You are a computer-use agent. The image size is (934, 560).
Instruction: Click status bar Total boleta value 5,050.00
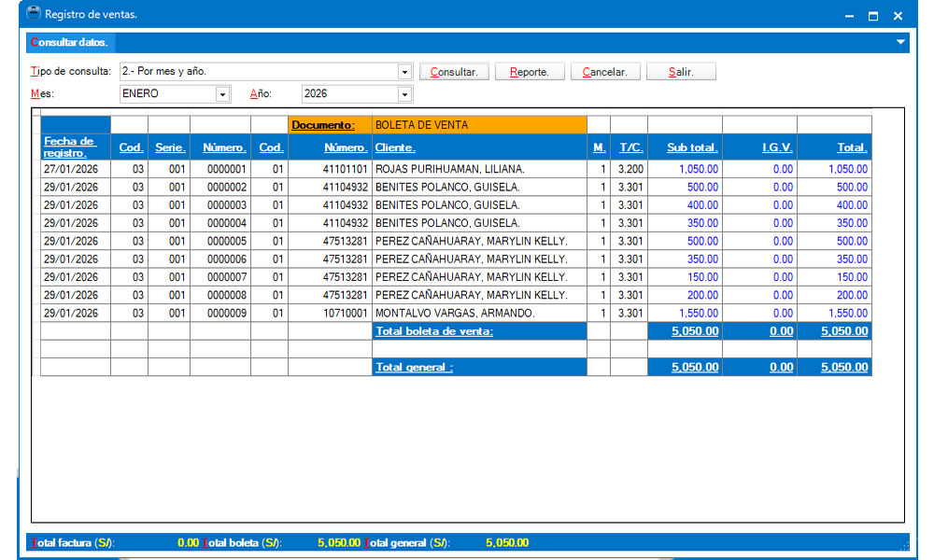[x=339, y=543]
